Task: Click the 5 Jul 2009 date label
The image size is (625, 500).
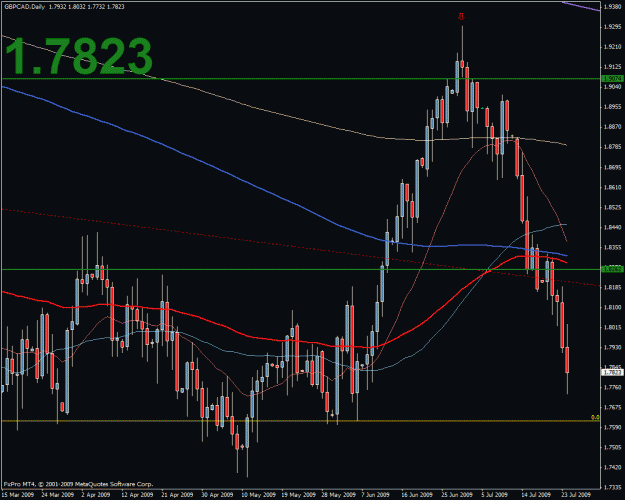Action: click(495, 495)
